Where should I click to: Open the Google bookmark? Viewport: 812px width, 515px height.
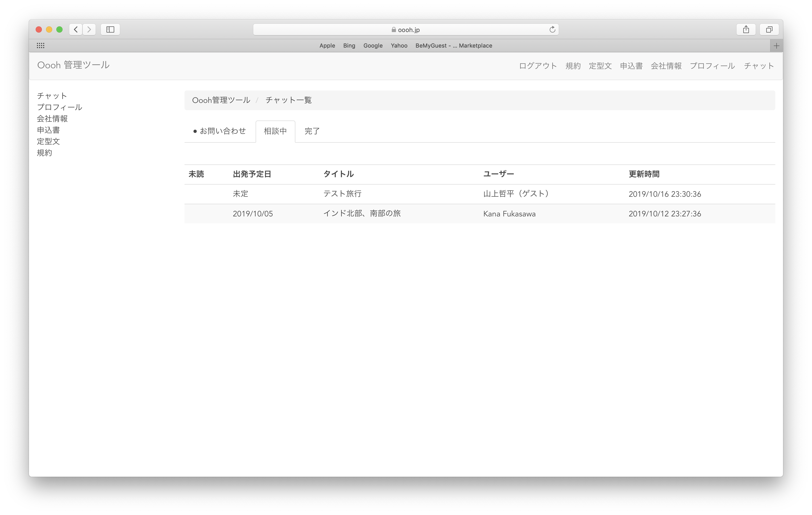tap(373, 46)
